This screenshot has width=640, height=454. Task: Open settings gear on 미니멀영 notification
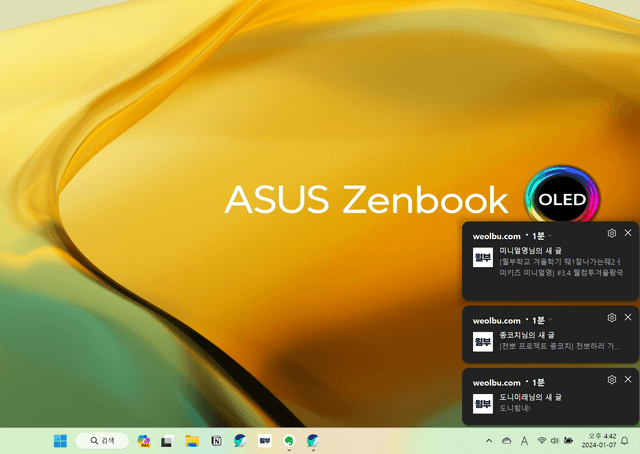(x=611, y=233)
